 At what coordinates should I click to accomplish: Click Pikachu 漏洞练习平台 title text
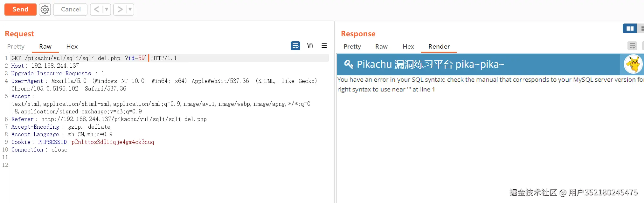430,64
